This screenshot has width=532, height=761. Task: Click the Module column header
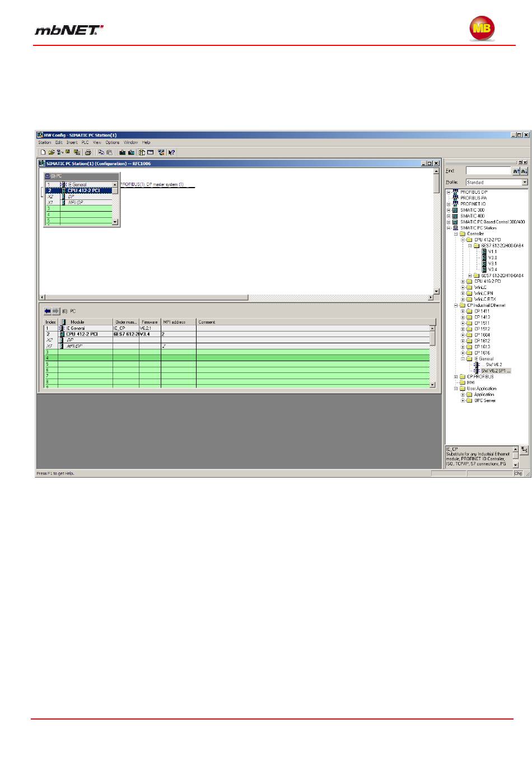[x=85, y=322]
